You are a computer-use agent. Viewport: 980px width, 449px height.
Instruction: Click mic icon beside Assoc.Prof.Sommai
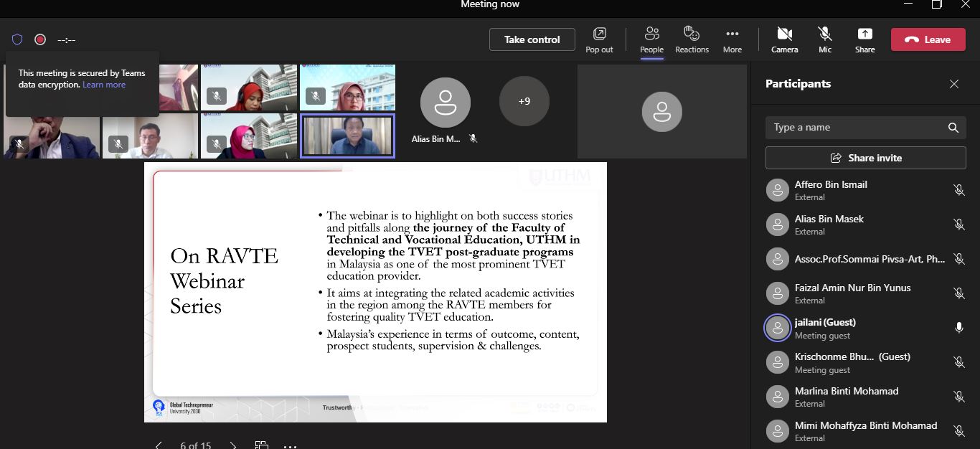click(x=958, y=259)
